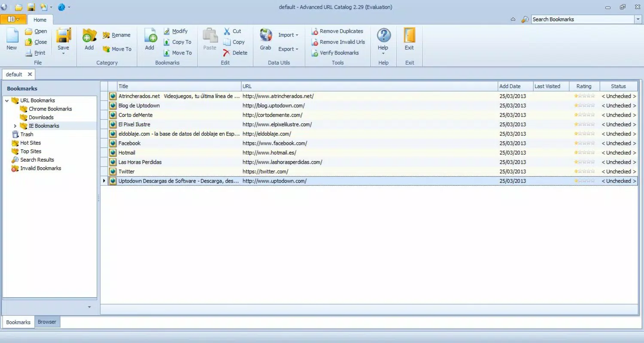Select the default document tab
The width and height of the screenshot is (644, 343).
14,74
